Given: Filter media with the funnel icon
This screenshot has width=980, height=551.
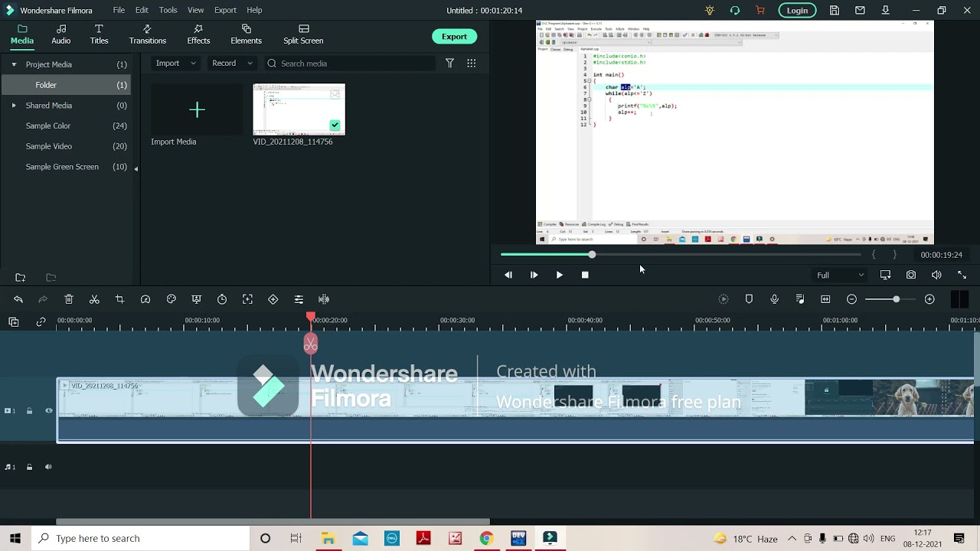Looking at the screenshot, I should (x=450, y=64).
